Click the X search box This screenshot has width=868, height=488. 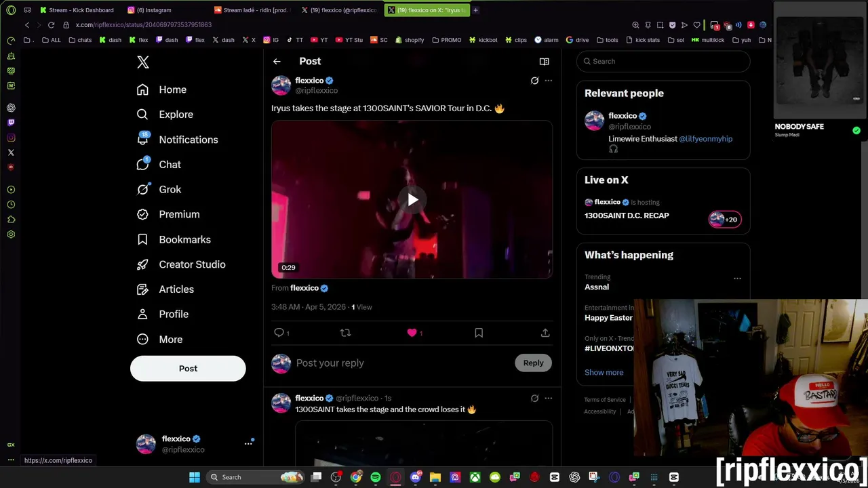click(663, 62)
